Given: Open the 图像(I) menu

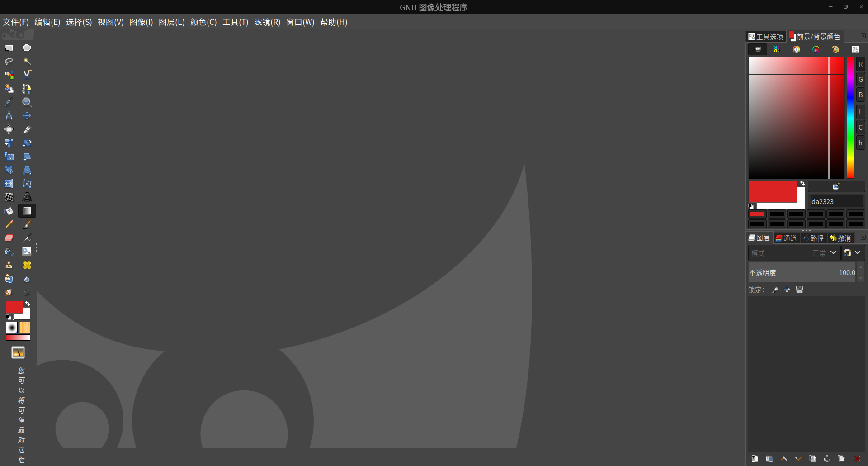Looking at the screenshot, I should (141, 22).
